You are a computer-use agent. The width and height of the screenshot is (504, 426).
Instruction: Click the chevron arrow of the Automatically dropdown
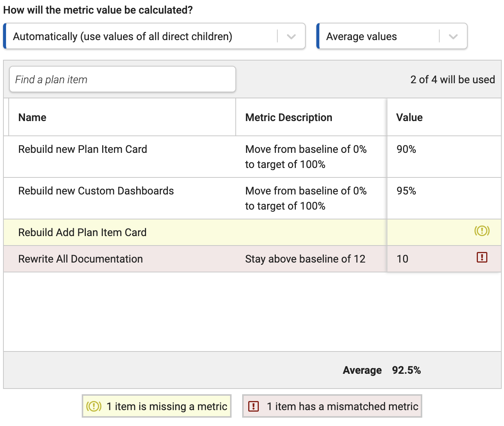(x=291, y=37)
